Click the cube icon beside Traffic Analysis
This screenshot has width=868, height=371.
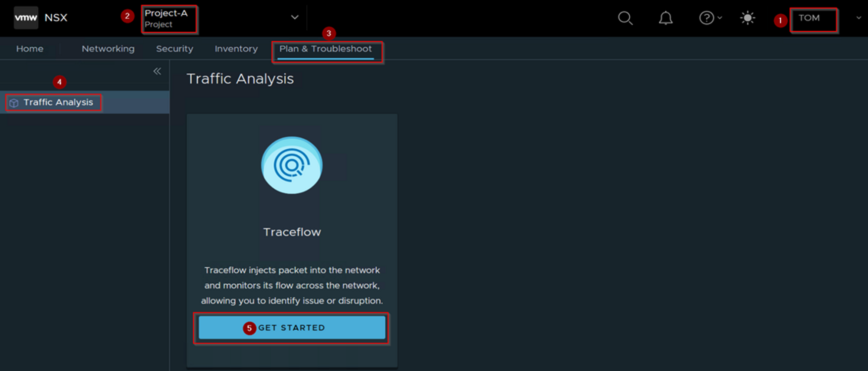tap(14, 103)
